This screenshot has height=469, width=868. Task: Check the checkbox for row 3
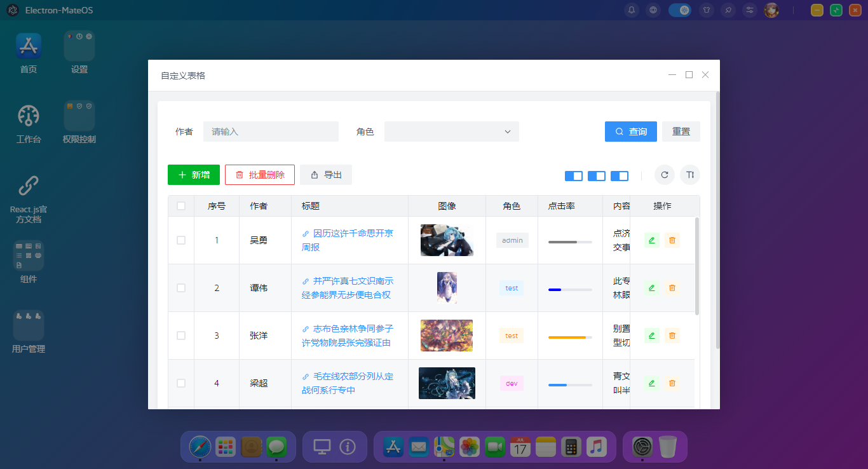click(x=180, y=336)
